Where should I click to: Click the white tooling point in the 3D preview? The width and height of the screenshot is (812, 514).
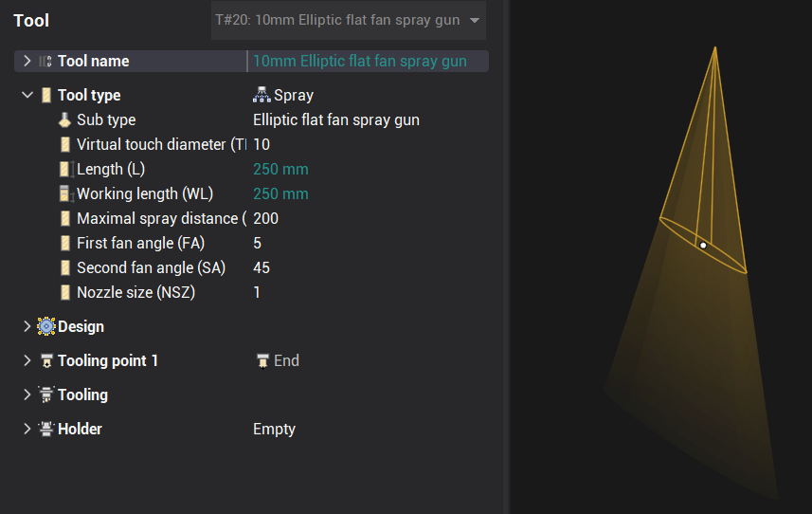click(x=703, y=246)
